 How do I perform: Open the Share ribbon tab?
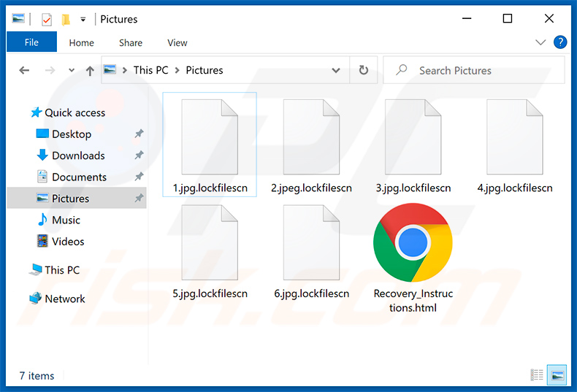click(x=131, y=42)
